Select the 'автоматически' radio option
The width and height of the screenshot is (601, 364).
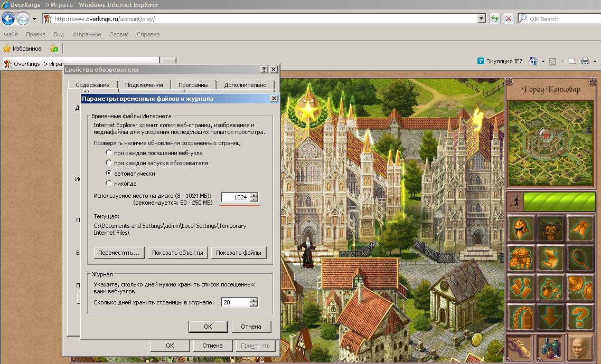109,173
